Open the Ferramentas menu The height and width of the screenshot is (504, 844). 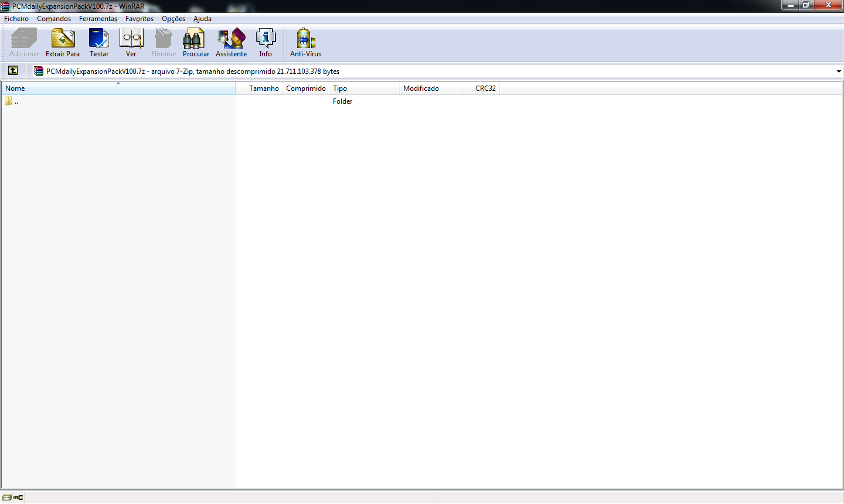tap(98, 19)
